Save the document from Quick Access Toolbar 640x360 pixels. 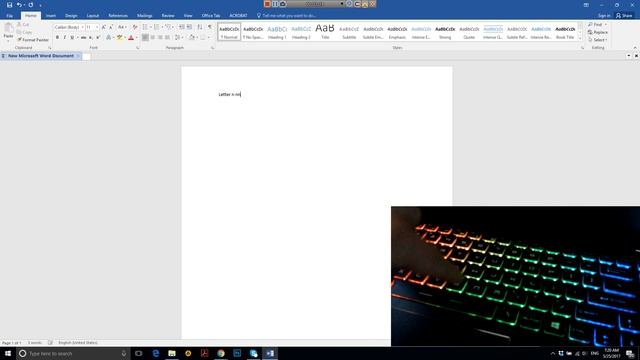point(9,5)
